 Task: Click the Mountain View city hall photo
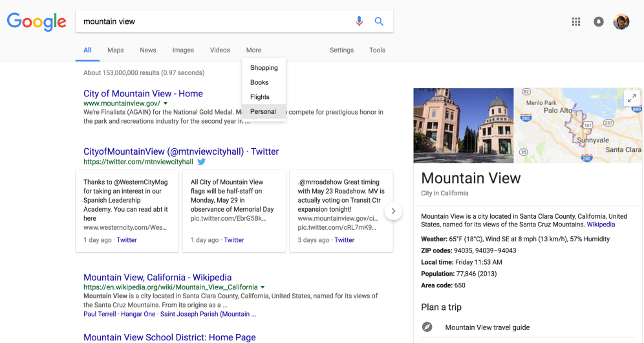click(464, 126)
